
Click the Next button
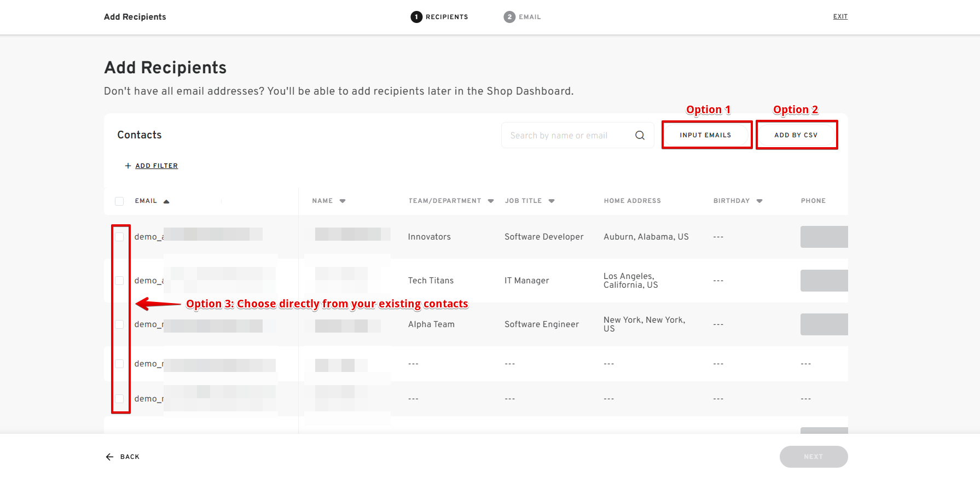(x=814, y=457)
